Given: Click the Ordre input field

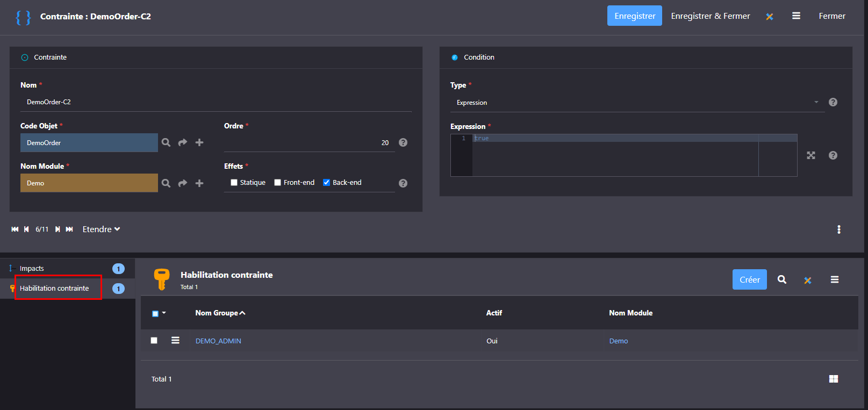Looking at the screenshot, I should click(x=310, y=142).
